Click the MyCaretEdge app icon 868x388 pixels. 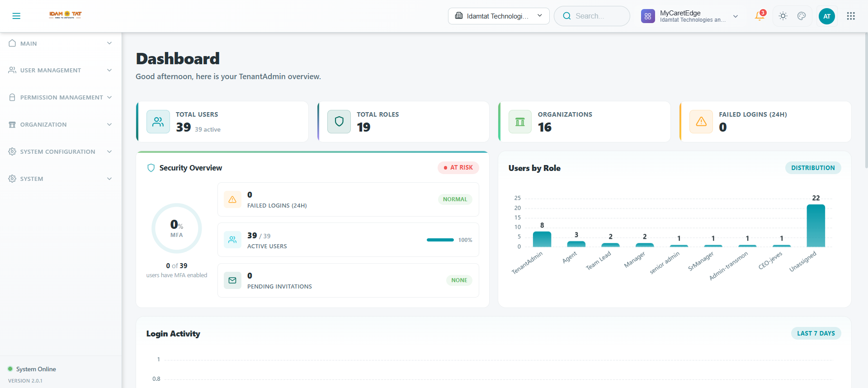[x=648, y=16]
